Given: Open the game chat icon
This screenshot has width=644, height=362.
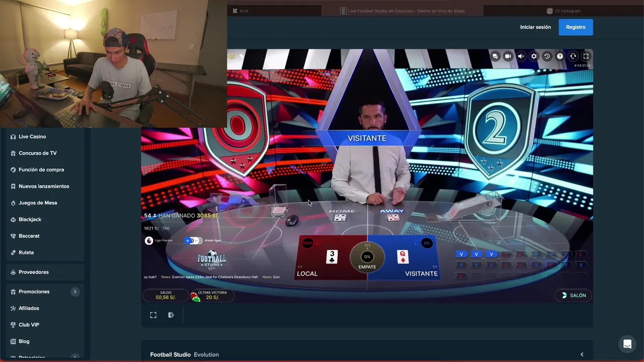Looking at the screenshot, I should (x=495, y=56).
